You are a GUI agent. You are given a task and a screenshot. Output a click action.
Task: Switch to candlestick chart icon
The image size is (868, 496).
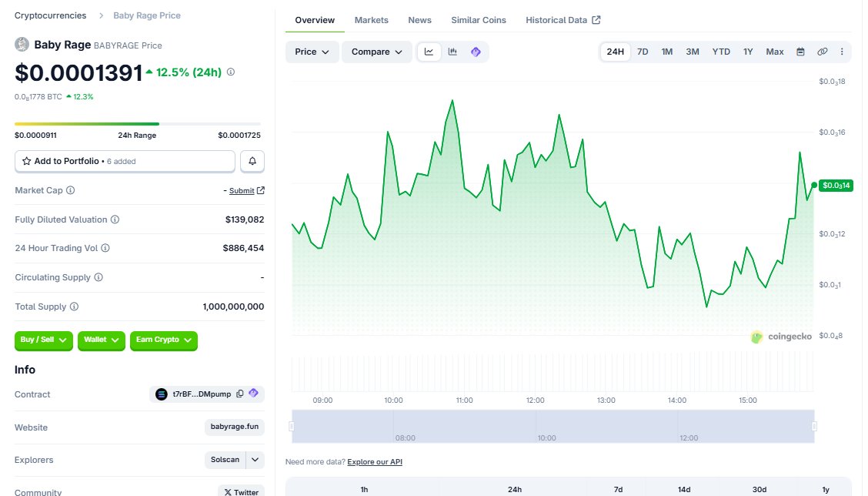coord(452,52)
